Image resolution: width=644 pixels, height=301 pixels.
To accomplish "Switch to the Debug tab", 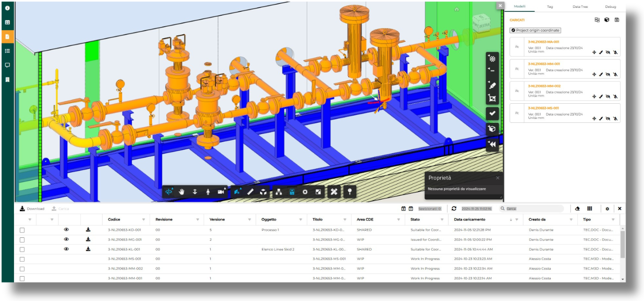I will pos(610,7).
